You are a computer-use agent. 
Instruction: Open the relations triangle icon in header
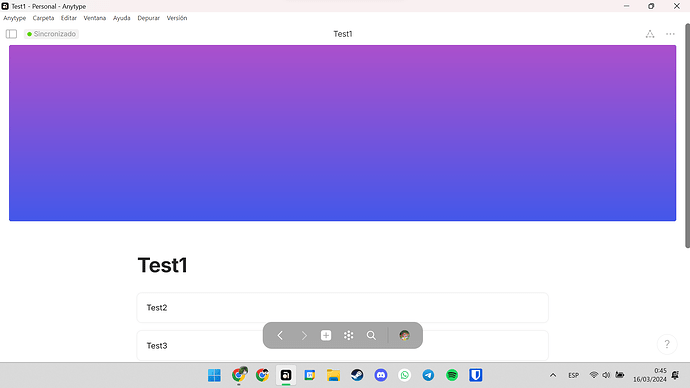(x=650, y=34)
